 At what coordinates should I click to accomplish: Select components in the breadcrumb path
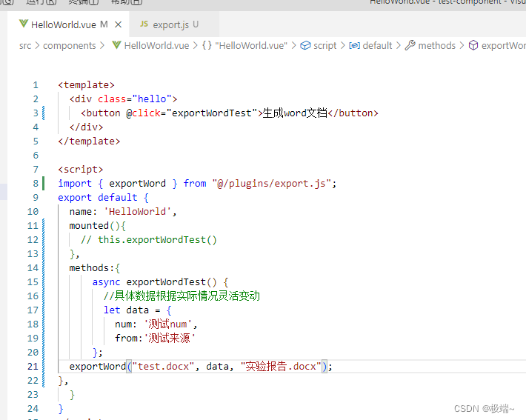(70, 46)
